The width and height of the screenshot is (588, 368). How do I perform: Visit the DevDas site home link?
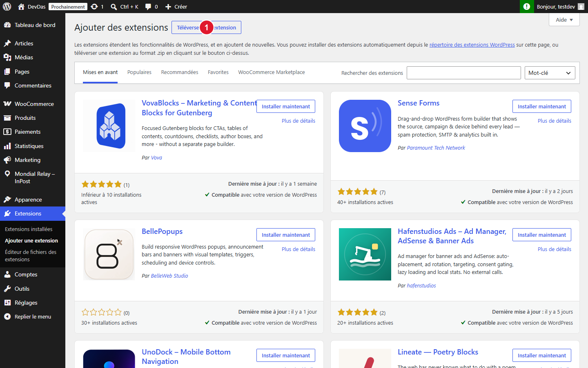coord(32,7)
